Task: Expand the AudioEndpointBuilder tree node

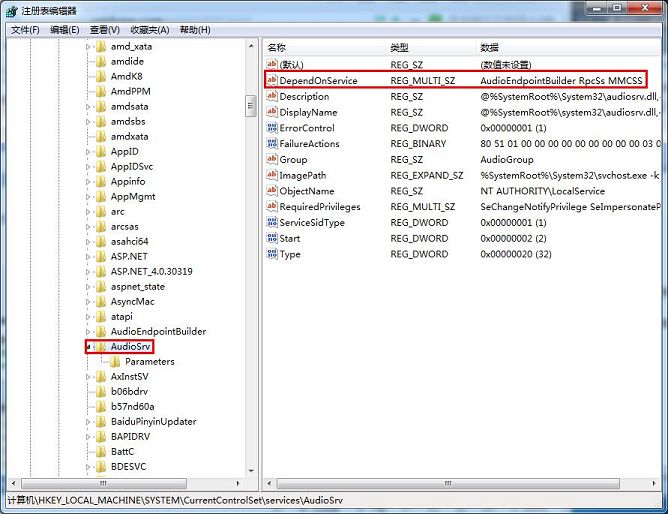Action: click(88, 331)
